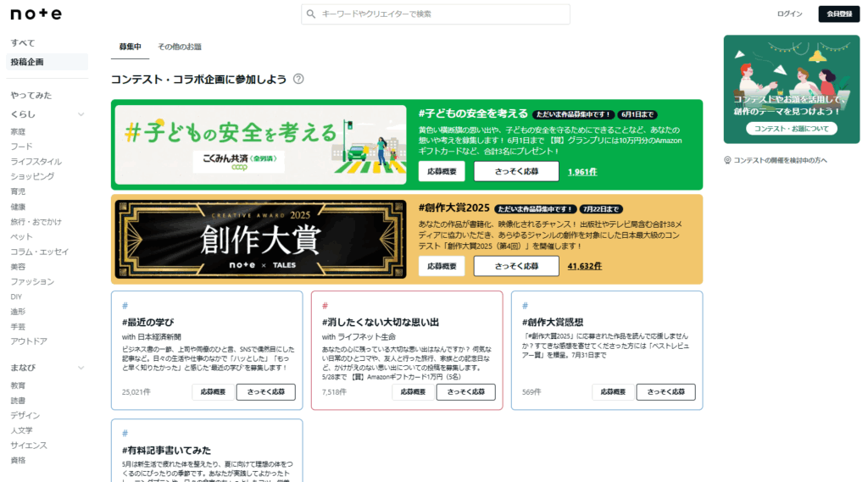Viewport: 868px width, 482px height.
Task: Focus the keyword search field
Action: [x=436, y=14]
